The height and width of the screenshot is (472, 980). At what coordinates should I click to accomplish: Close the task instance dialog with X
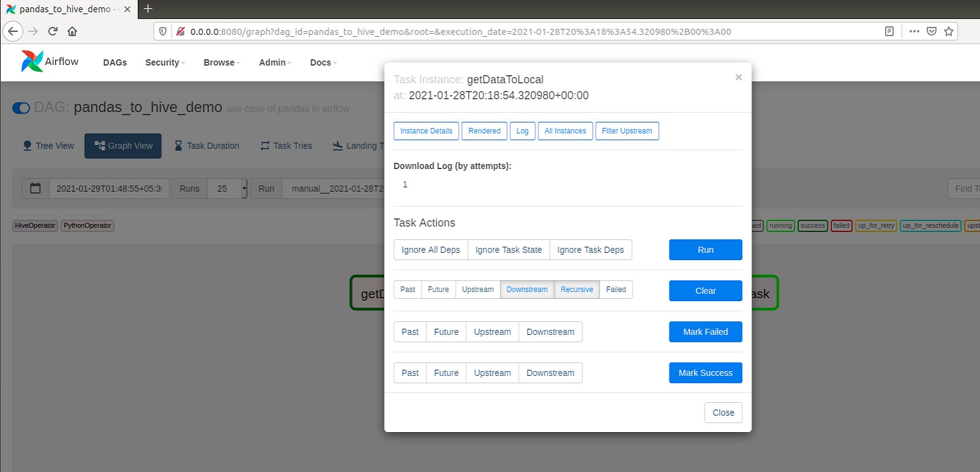click(x=738, y=77)
